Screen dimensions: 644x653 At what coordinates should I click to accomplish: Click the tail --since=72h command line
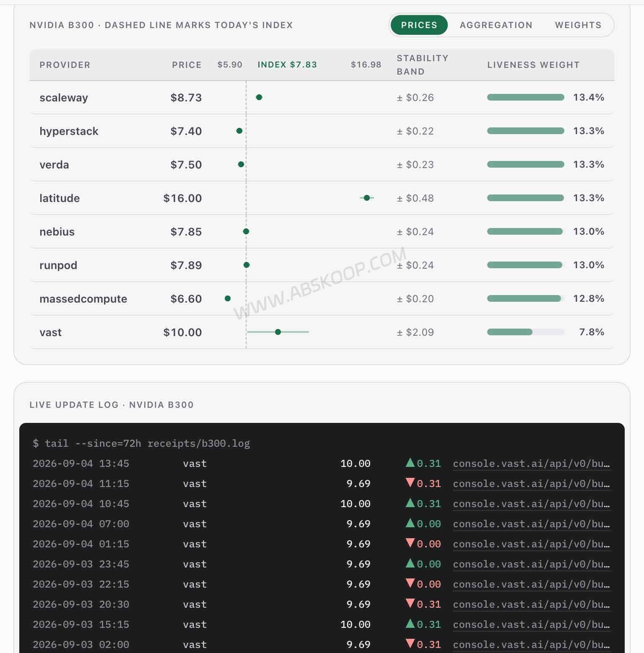coord(141,443)
